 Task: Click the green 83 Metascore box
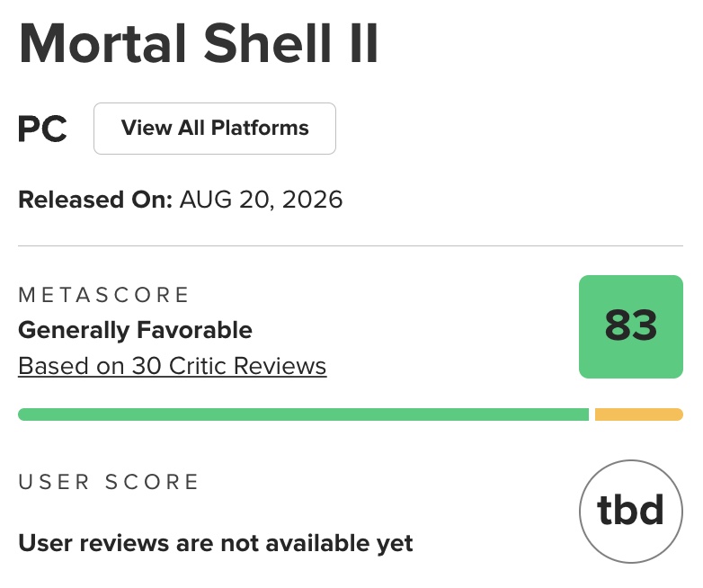tap(631, 326)
